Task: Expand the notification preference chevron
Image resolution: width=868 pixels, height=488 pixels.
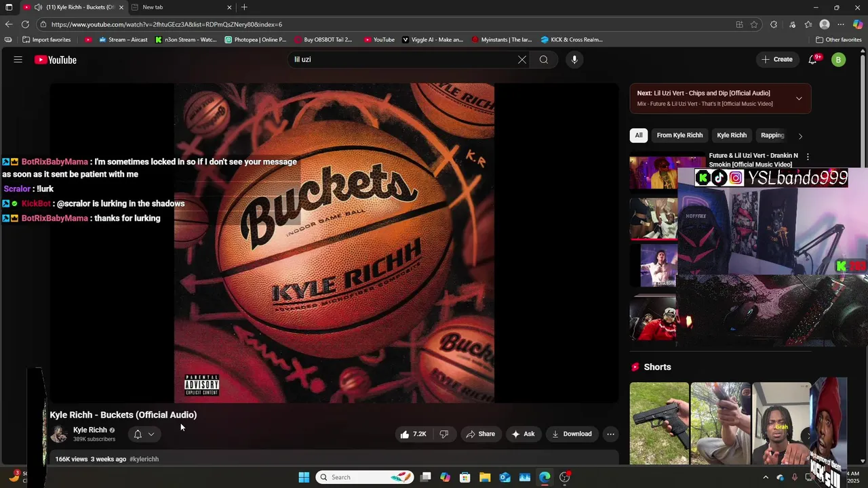Action: pyautogui.click(x=151, y=434)
